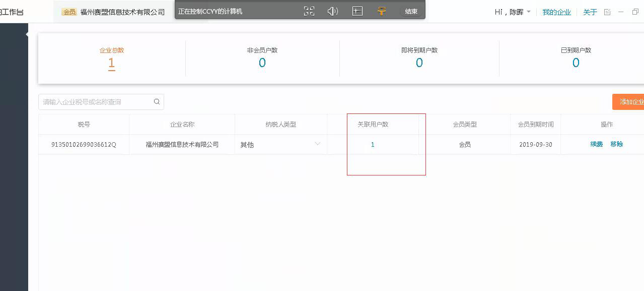Toggle the speaker sound icon in control bar

(x=333, y=11)
